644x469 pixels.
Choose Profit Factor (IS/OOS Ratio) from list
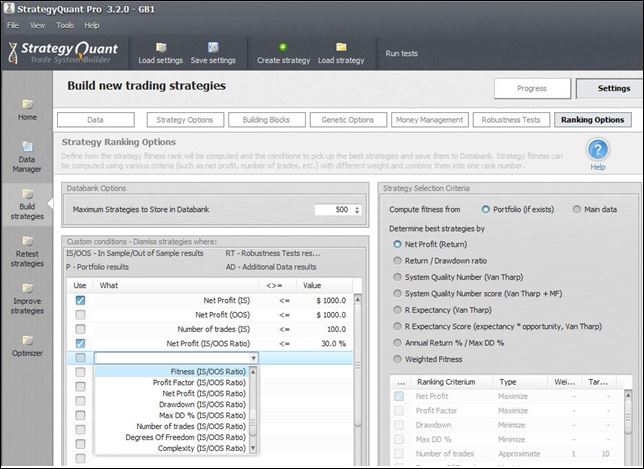(x=171, y=383)
